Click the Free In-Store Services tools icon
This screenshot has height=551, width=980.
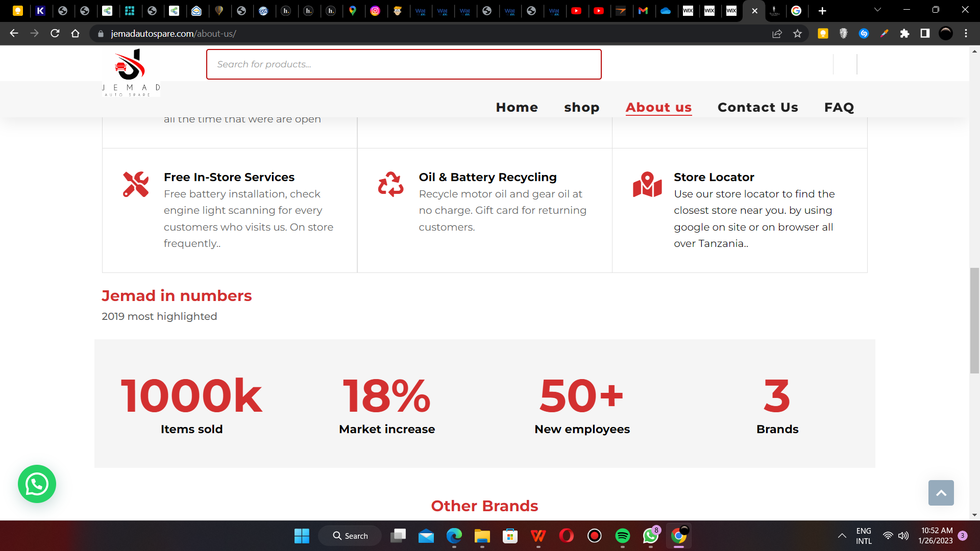pos(136,185)
